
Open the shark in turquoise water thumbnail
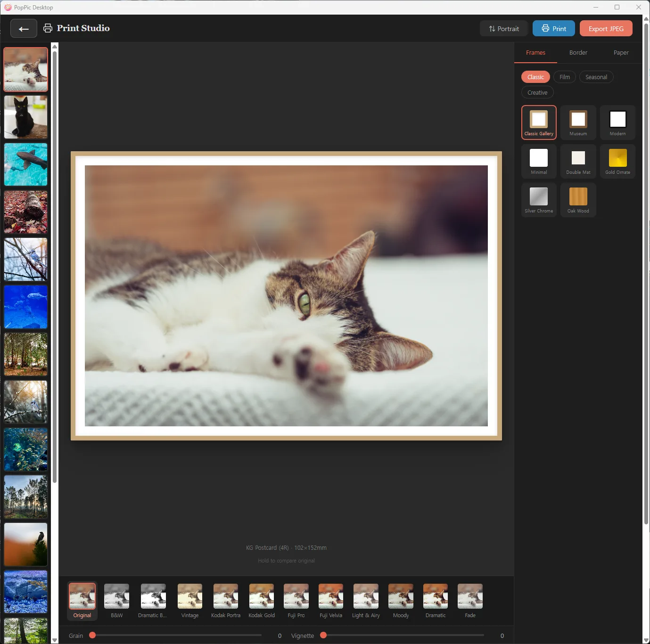click(26, 164)
